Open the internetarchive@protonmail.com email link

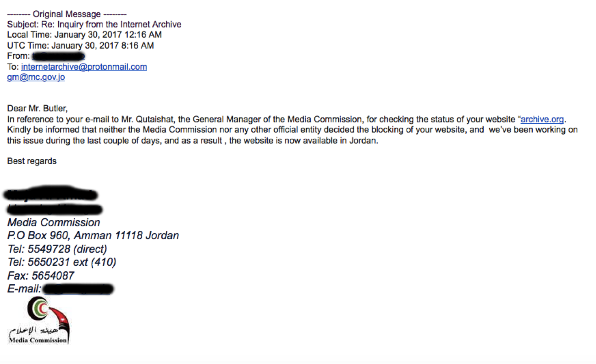pyautogui.click(x=84, y=67)
